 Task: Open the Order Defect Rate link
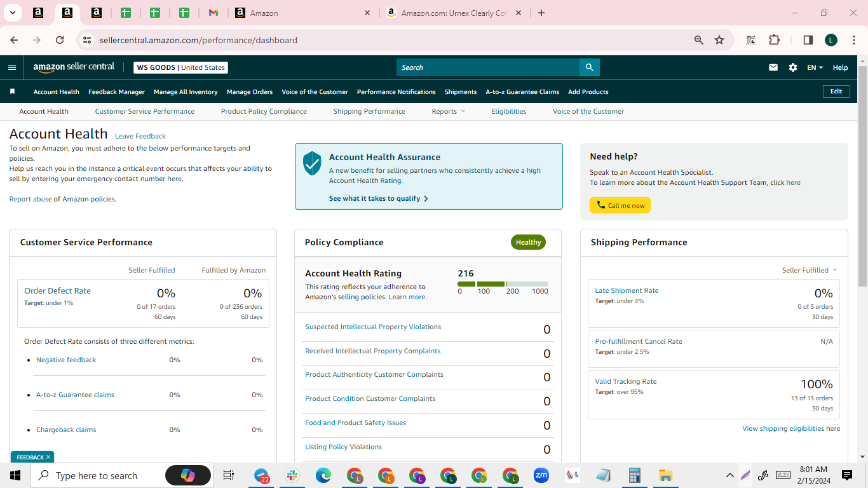coord(57,290)
